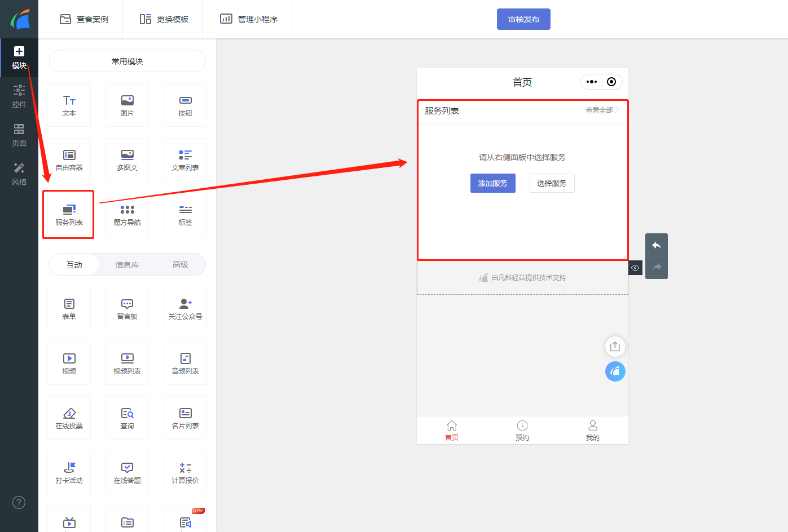
Task: Expand 查看全部 in the service list
Action: (600, 110)
